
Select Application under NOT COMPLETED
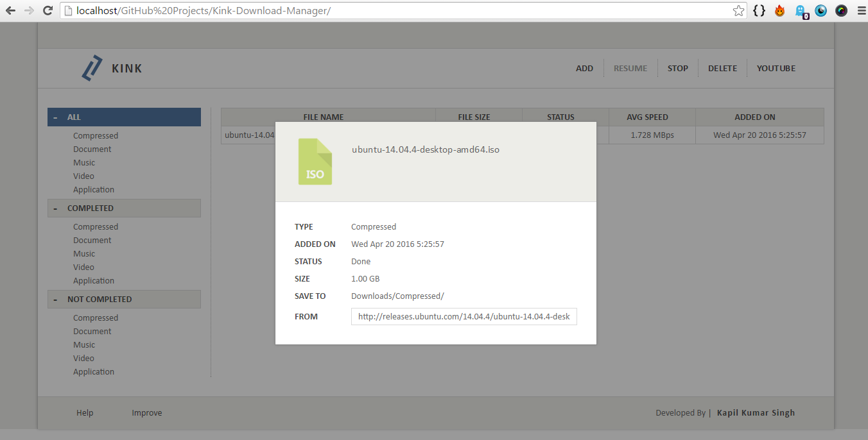pos(94,371)
